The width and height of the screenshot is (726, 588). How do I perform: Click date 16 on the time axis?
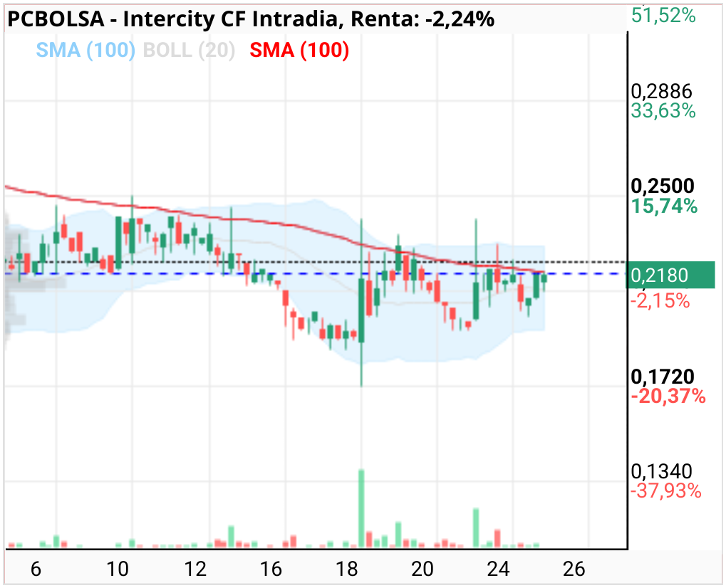(271, 569)
